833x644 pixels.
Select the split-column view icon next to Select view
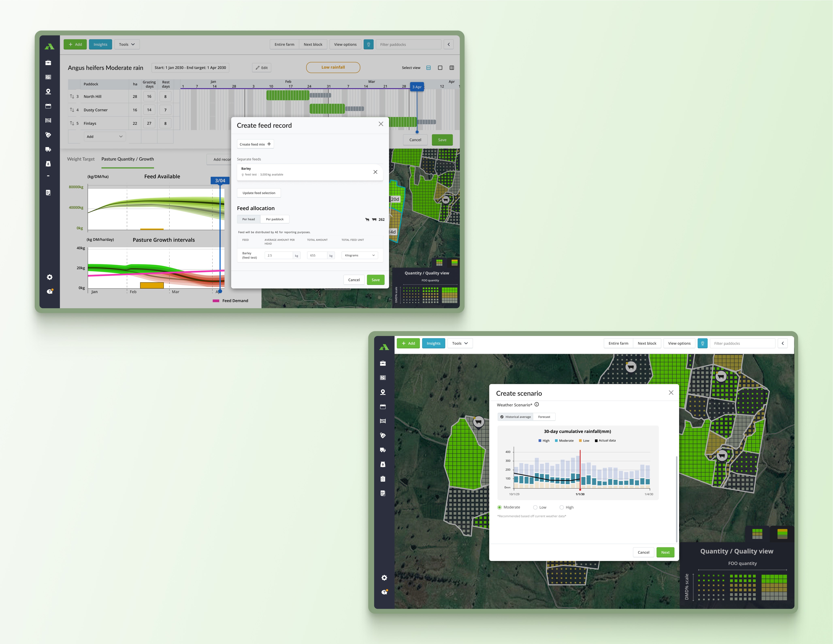[452, 68]
